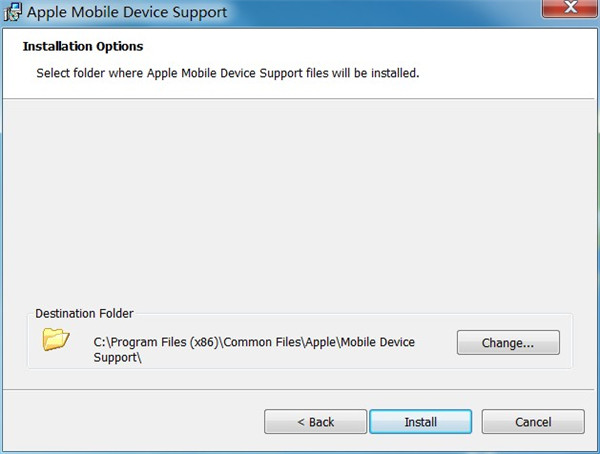This screenshot has width=600, height=454.
Task: Click the 'Support\' second line of the path
Action: [118, 357]
